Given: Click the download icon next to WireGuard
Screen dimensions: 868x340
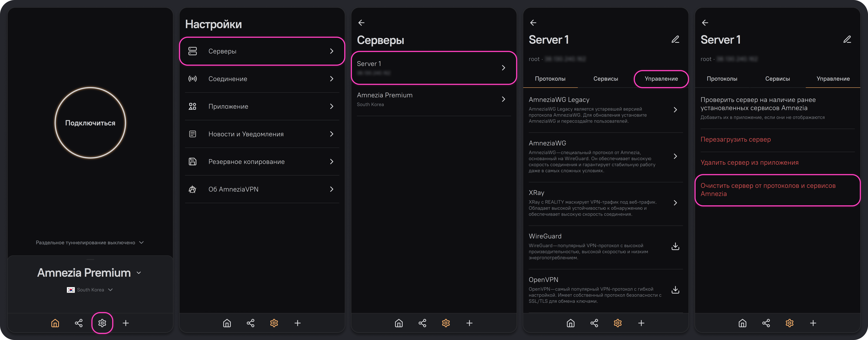Looking at the screenshot, I should pyautogui.click(x=675, y=246).
